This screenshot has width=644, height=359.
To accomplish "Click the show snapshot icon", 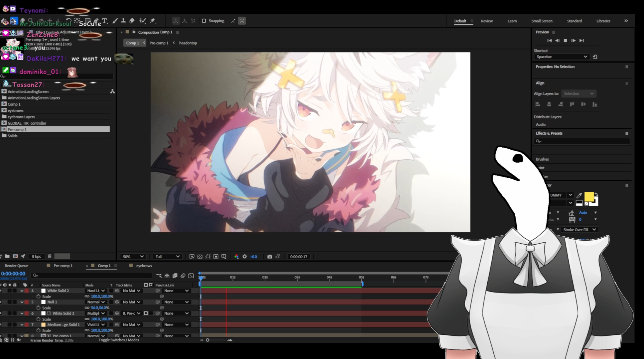I will [x=278, y=257].
